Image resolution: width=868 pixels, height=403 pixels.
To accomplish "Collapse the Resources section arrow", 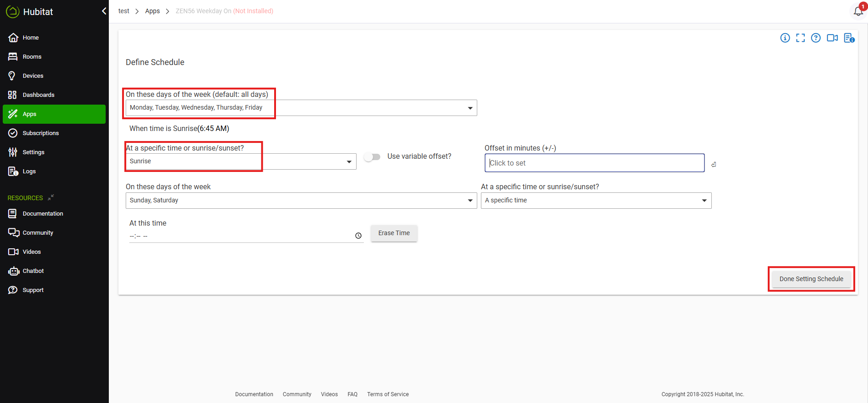I will click(51, 197).
